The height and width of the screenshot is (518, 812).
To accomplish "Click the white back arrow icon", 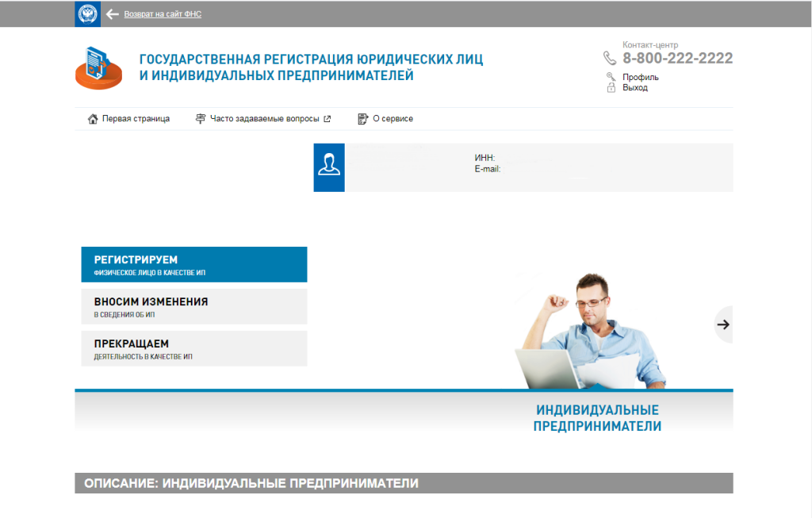I will (x=113, y=14).
